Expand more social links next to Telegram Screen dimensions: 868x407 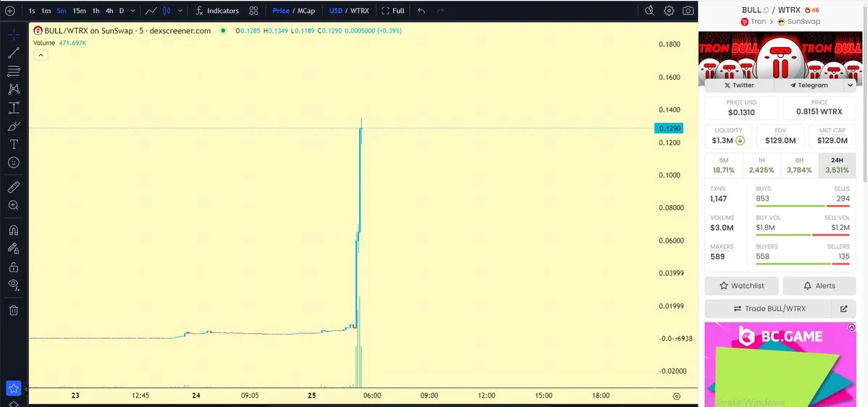850,85
